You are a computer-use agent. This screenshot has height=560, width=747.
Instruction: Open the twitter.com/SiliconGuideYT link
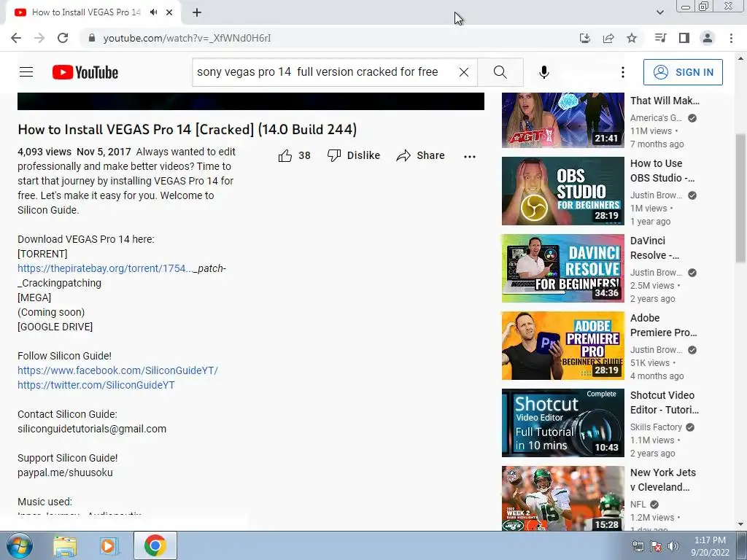click(96, 385)
